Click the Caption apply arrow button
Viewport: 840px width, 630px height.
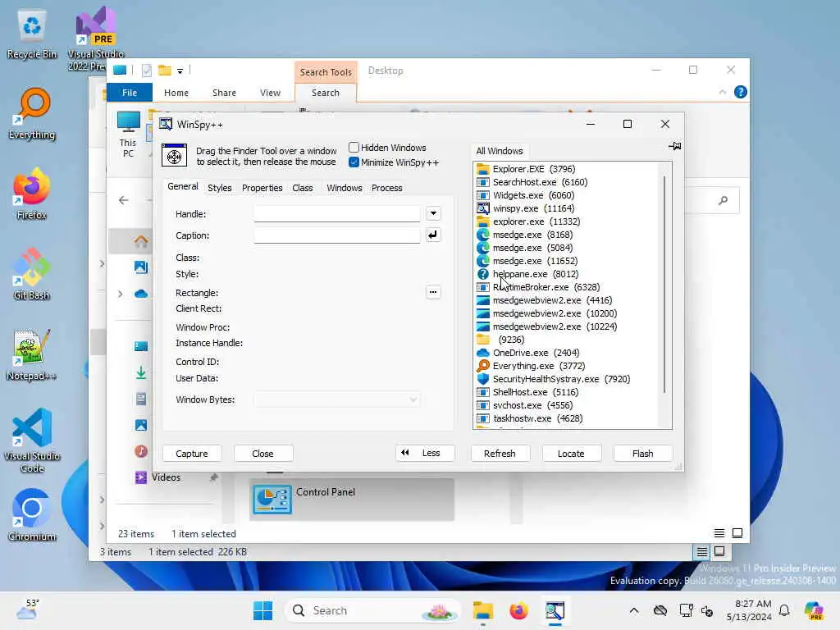tap(433, 235)
